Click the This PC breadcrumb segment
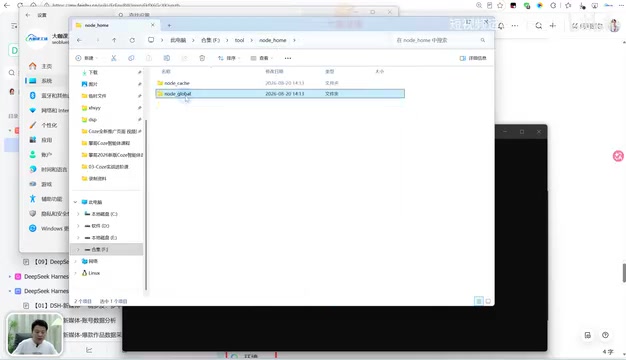Viewport: 626px width, 360px height. (178, 40)
